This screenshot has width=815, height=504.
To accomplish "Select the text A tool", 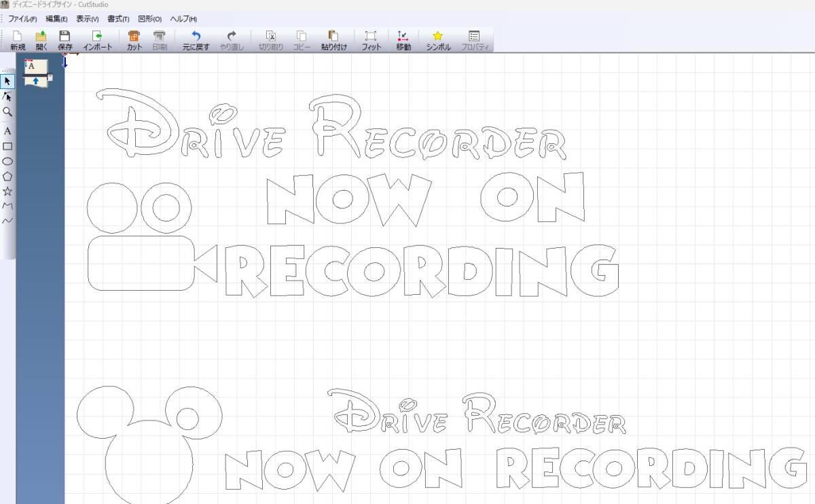I will tap(7, 130).
